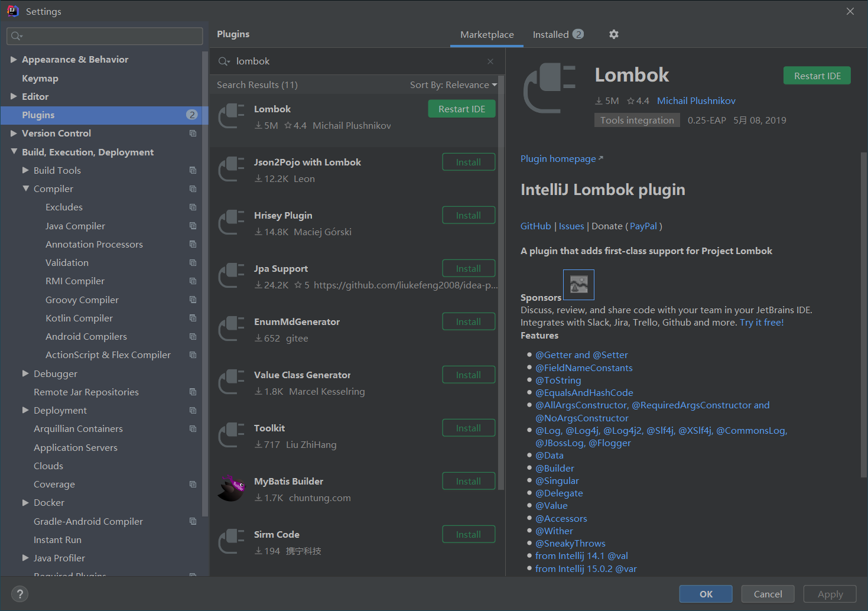
Task: Click the IntelliJ logo in the title bar
Action: (12, 11)
